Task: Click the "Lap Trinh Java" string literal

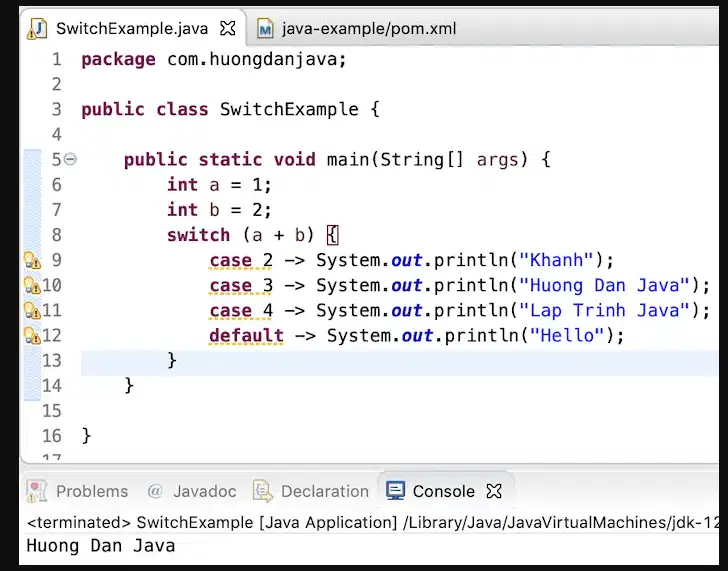Action: pyautogui.click(x=604, y=310)
